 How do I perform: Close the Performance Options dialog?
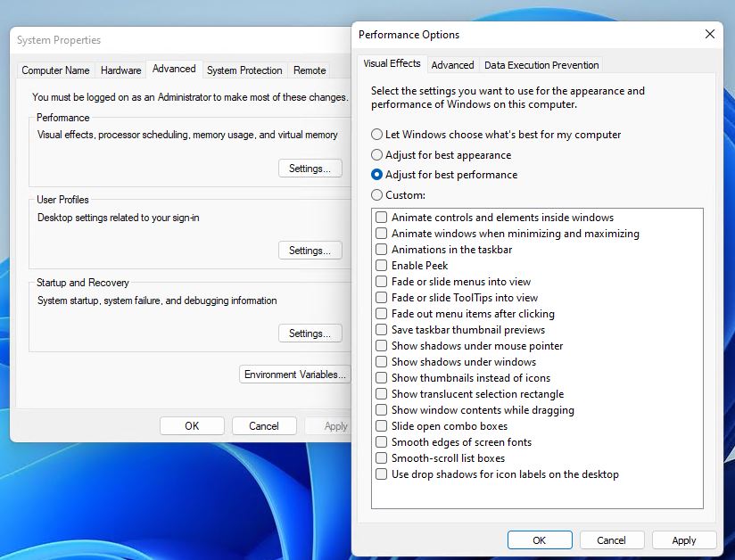point(709,35)
